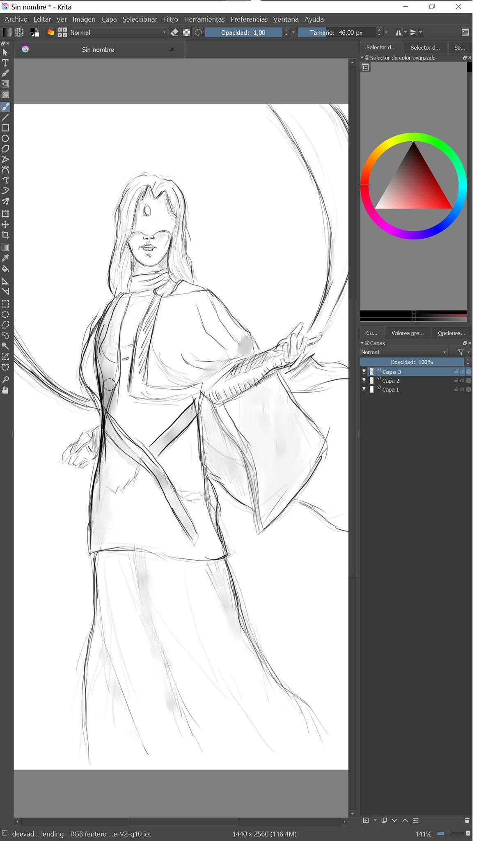Switch to the Opciones... tab
This screenshot has width=504, height=841.
point(451,333)
